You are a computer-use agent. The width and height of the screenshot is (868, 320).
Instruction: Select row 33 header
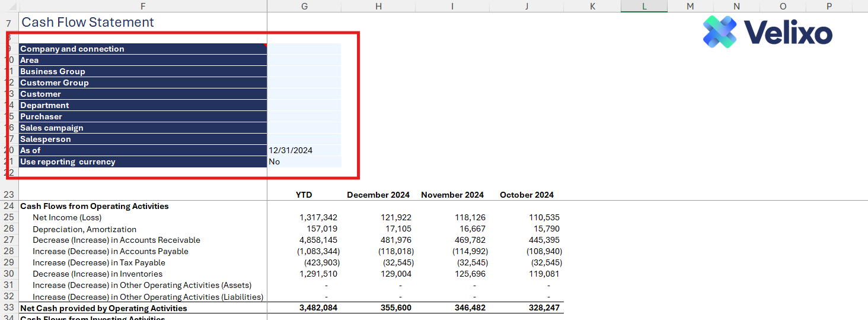point(8,308)
